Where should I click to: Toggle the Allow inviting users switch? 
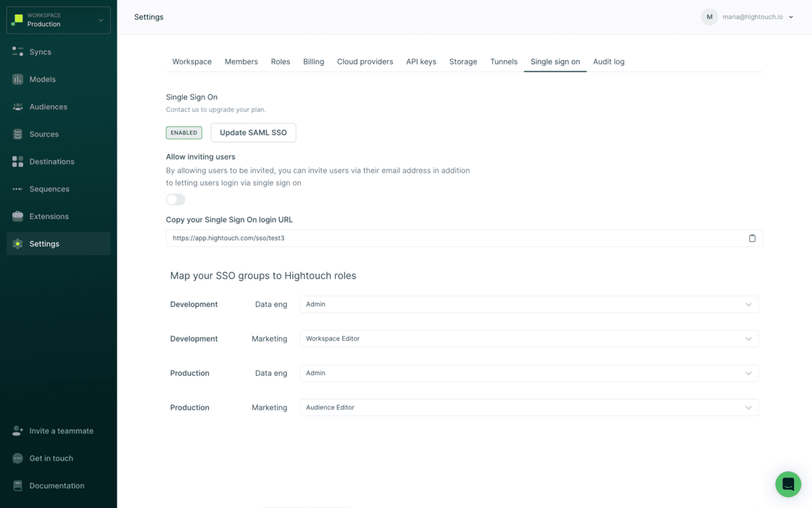point(175,200)
